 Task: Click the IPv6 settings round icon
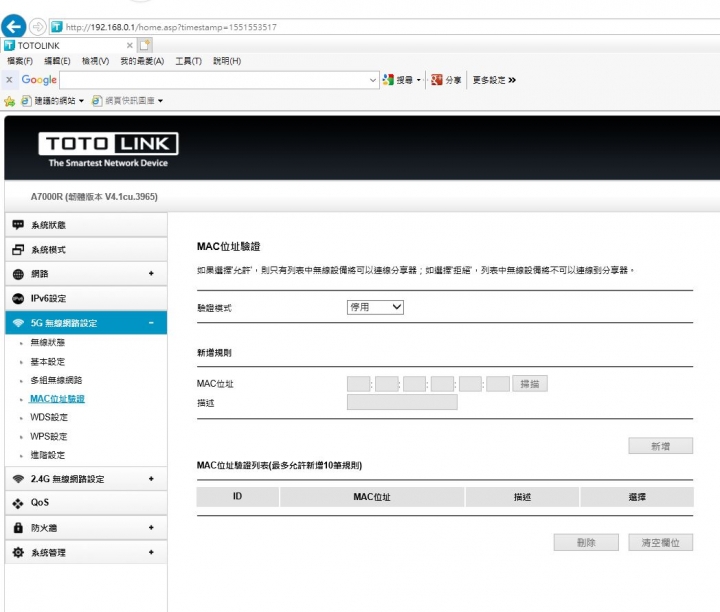pos(18,298)
